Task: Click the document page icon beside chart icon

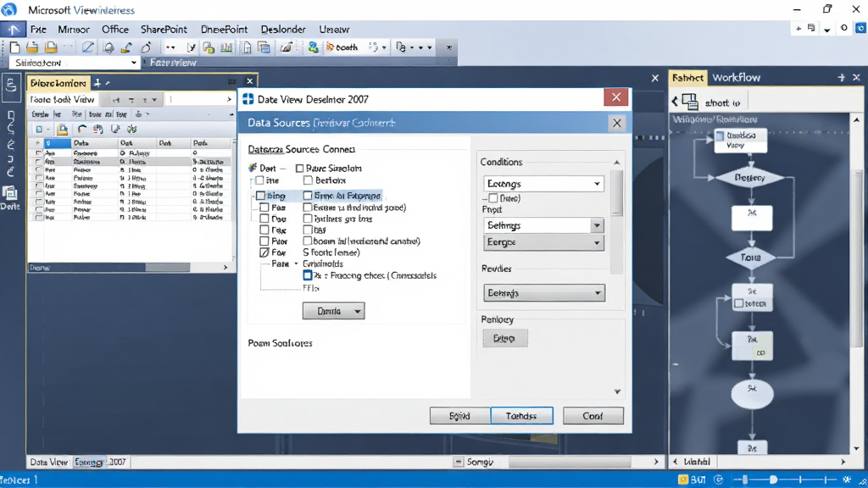Action: point(247,47)
